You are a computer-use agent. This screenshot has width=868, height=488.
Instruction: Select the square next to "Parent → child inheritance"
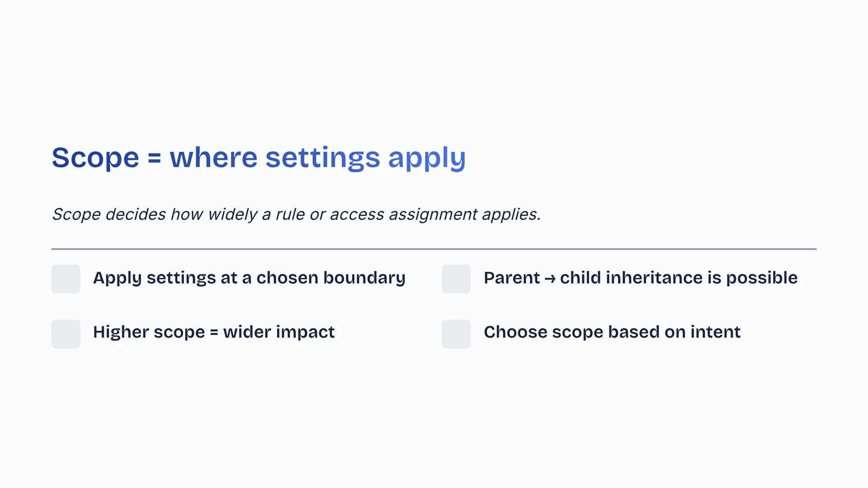[456, 279]
